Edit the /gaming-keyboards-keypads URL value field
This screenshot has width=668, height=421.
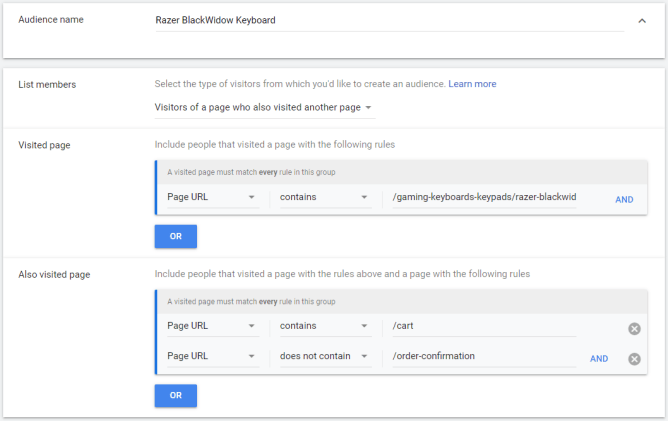click(x=484, y=197)
